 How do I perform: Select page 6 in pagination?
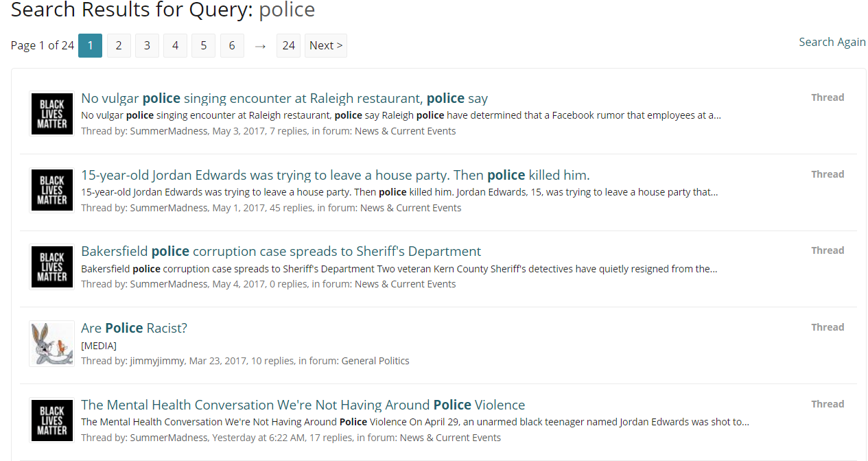point(232,45)
